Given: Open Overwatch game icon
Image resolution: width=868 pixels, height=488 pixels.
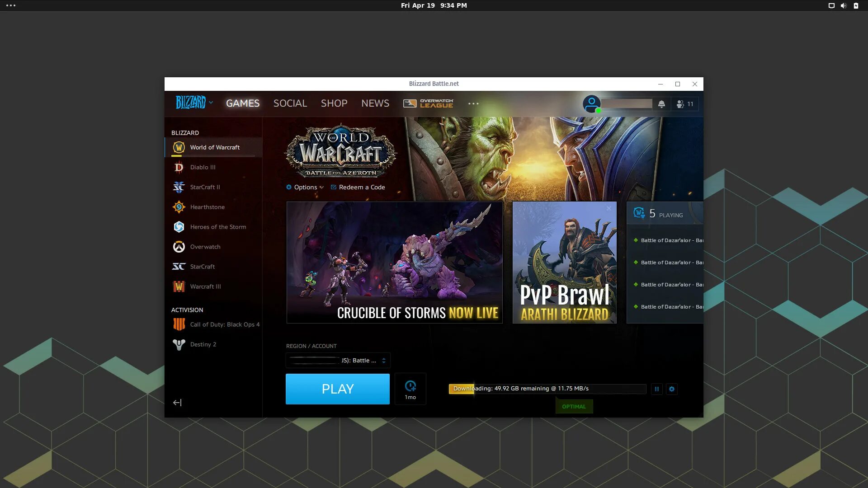Looking at the screenshot, I should coord(179,247).
